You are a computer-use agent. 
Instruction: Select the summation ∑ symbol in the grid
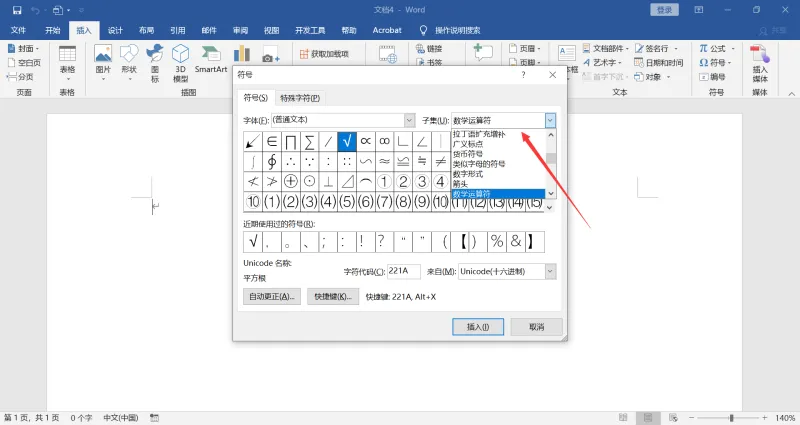tap(309, 141)
